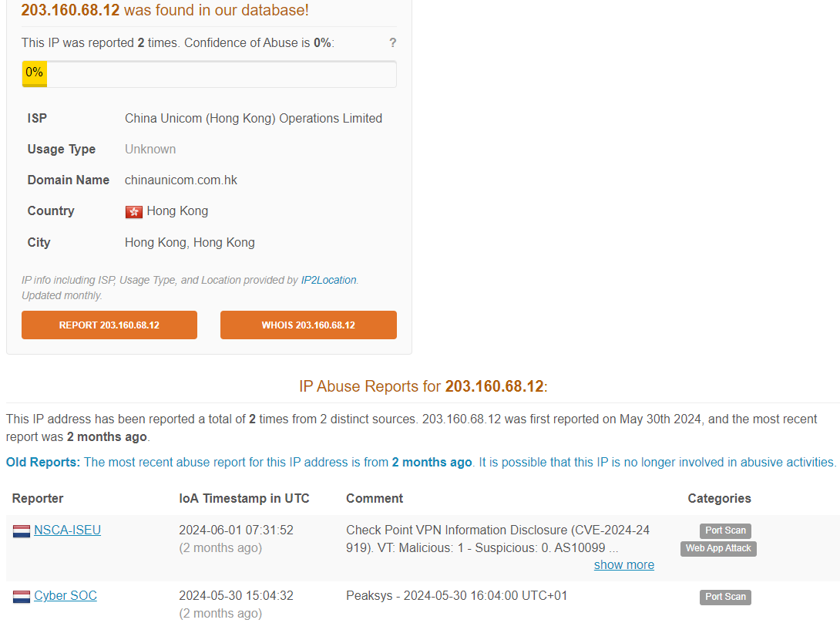Click the Old Reports notice text
The height and width of the screenshot is (623, 840).
[421, 462]
